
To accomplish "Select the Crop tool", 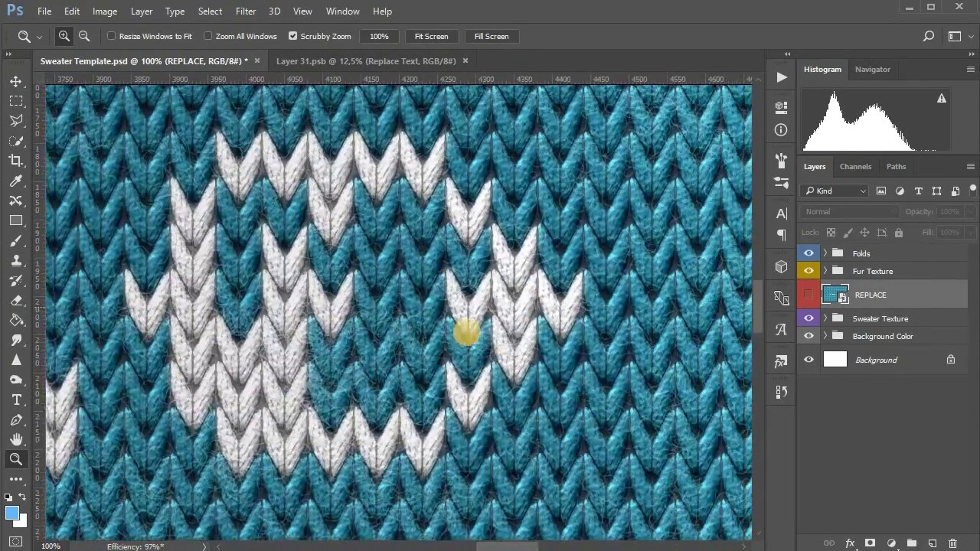I will click(16, 161).
